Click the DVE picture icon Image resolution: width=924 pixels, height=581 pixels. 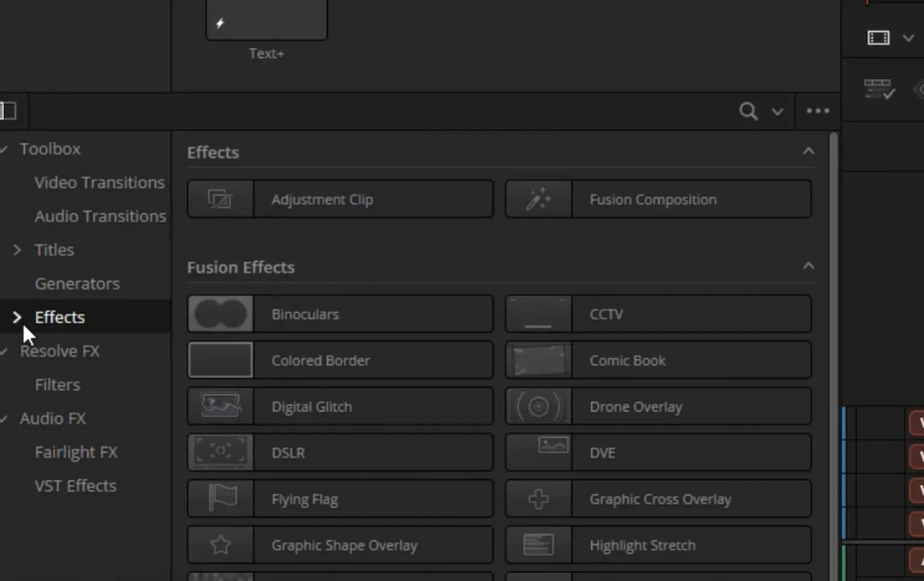[x=553, y=446]
